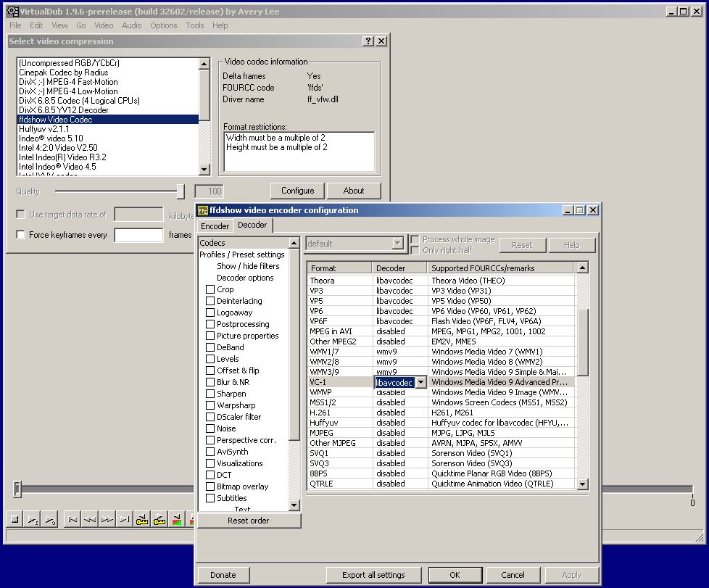Click the up arrow on the decoder table scrollbar
The height and width of the screenshot is (588, 709).
point(582,268)
